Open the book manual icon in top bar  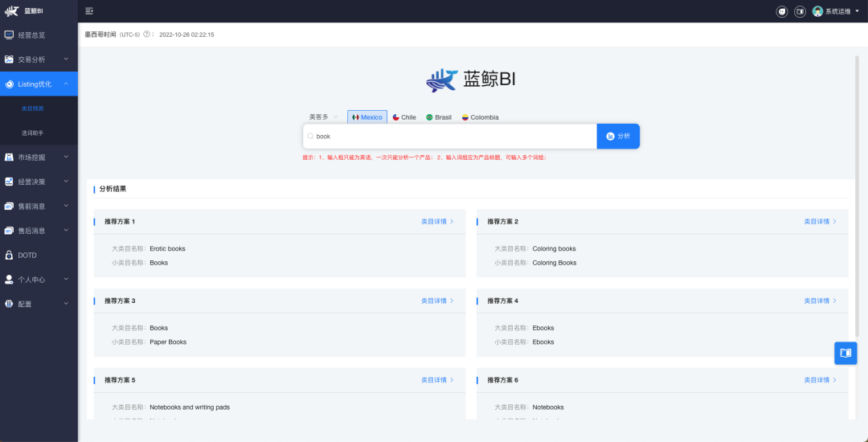(800, 11)
